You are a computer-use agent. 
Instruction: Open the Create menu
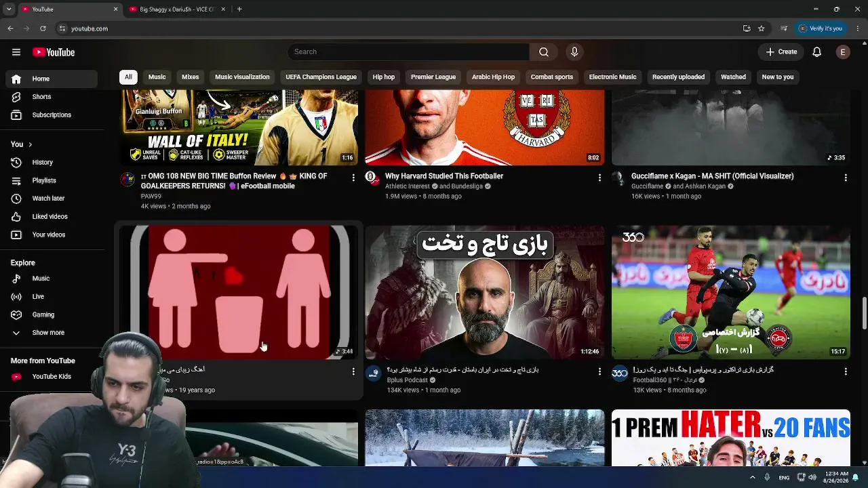pos(781,52)
